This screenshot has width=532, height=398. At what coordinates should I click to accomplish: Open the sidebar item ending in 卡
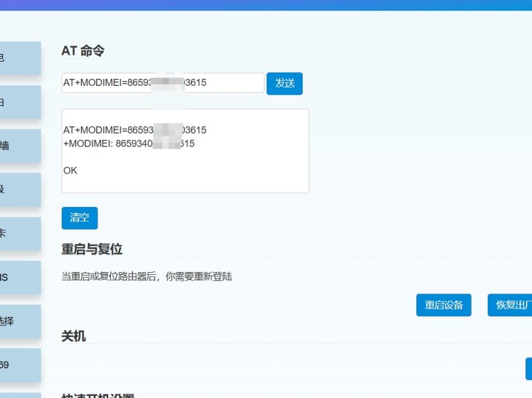pyautogui.click(x=19, y=234)
